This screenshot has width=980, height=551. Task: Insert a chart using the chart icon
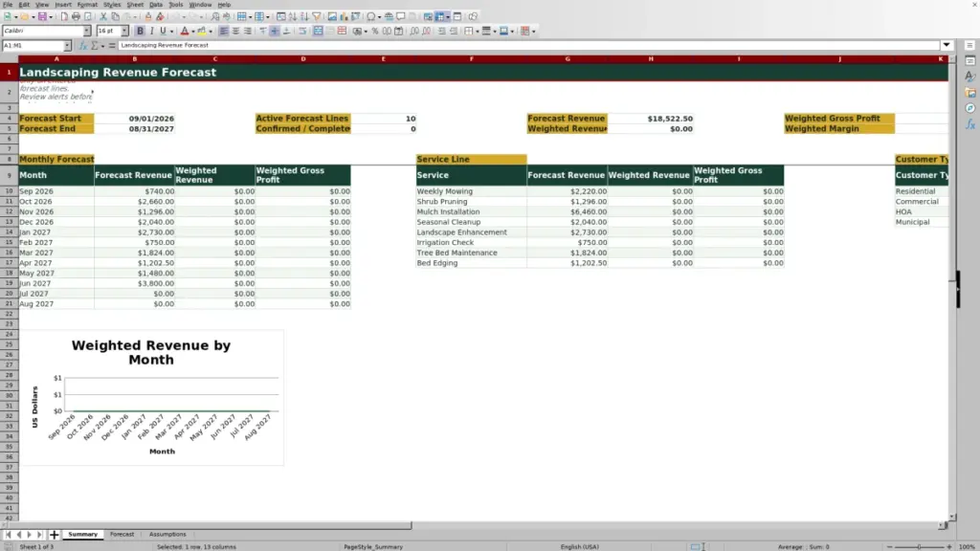tap(344, 17)
